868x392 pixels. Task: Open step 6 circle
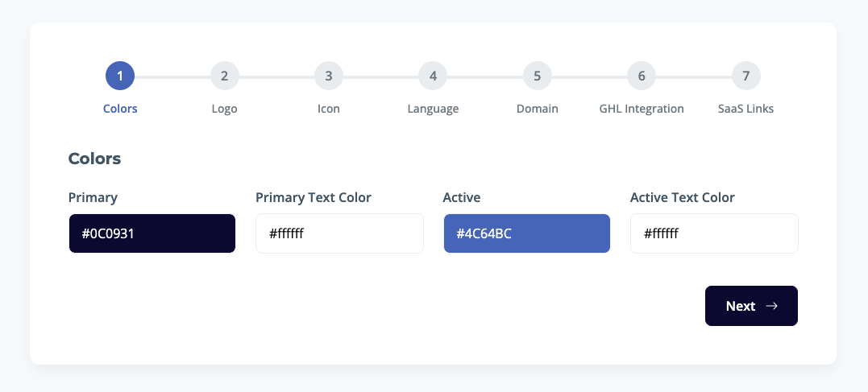click(642, 76)
